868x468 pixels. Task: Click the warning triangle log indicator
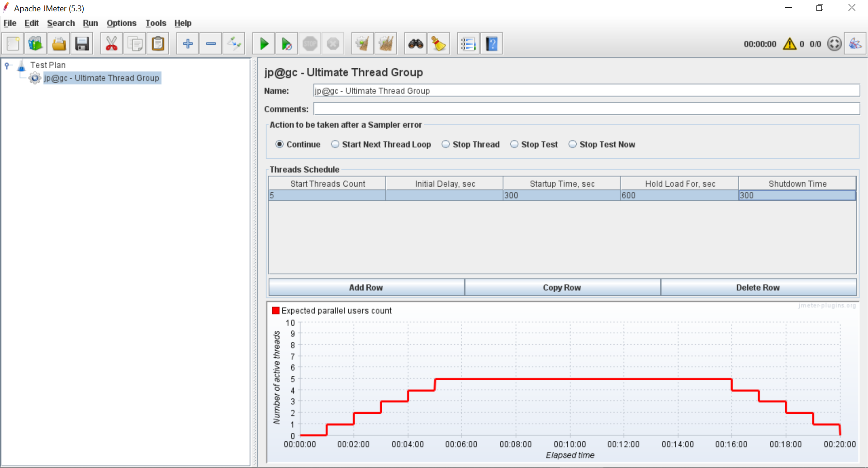(x=790, y=44)
